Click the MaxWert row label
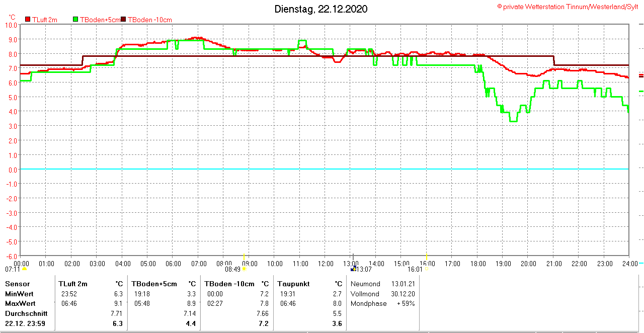Viewport: 644px width, 333px height. (x=20, y=303)
